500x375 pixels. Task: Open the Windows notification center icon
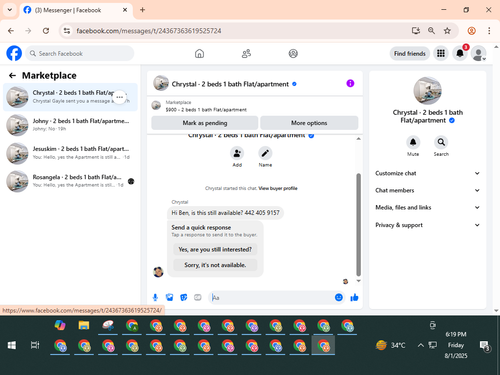tap(484, 346)
